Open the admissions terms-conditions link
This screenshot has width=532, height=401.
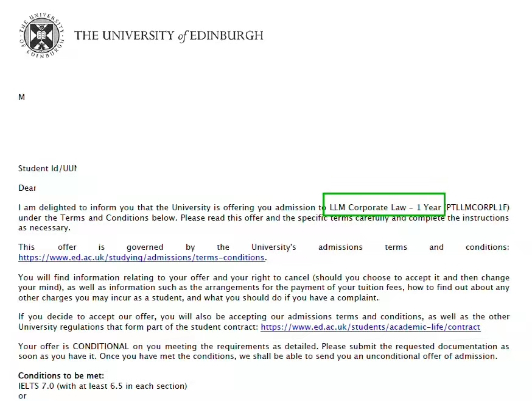coord(141,258)
